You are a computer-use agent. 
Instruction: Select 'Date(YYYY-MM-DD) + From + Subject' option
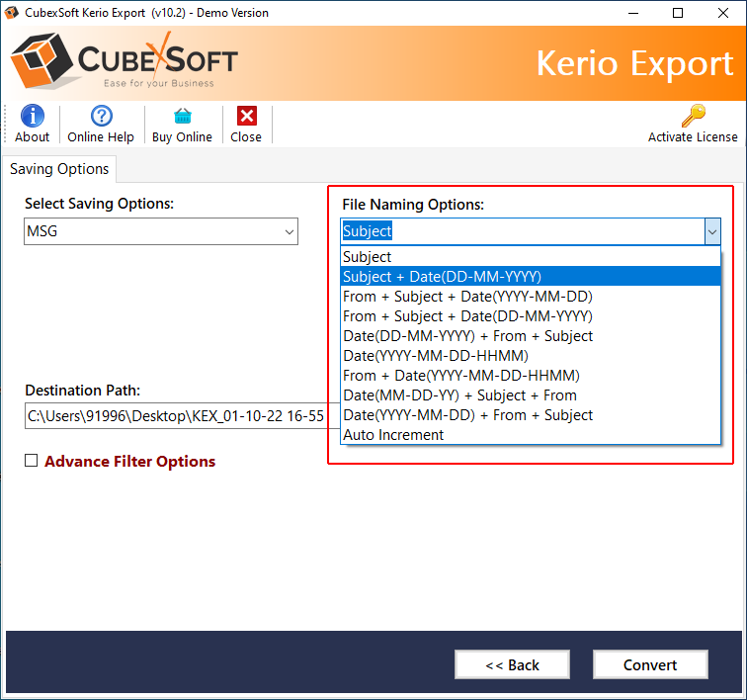click(531, 415)
